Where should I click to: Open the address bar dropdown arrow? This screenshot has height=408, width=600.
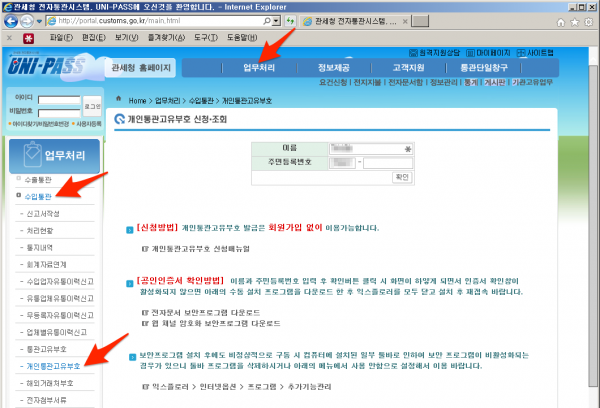pos(276,20)
